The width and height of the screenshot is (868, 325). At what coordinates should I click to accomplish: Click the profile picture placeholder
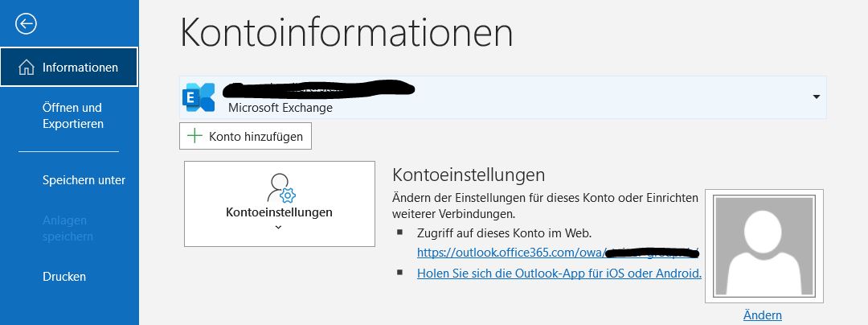click(764, 246)
